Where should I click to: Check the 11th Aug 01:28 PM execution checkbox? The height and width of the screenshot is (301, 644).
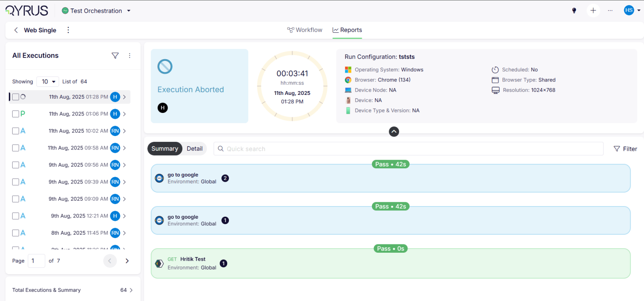coord(16,97)
